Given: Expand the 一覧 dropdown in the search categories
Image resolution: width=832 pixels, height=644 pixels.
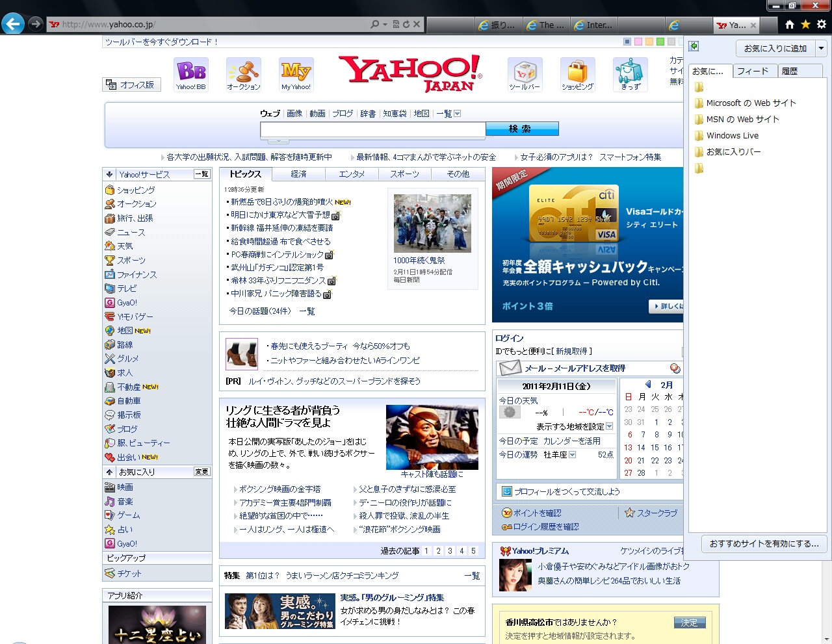Looking at the screenshot, I should [x=457, y=114].
